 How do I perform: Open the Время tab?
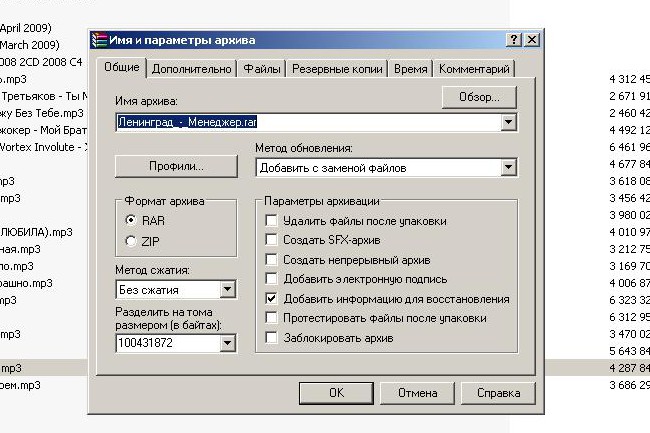tap(410, 69)
